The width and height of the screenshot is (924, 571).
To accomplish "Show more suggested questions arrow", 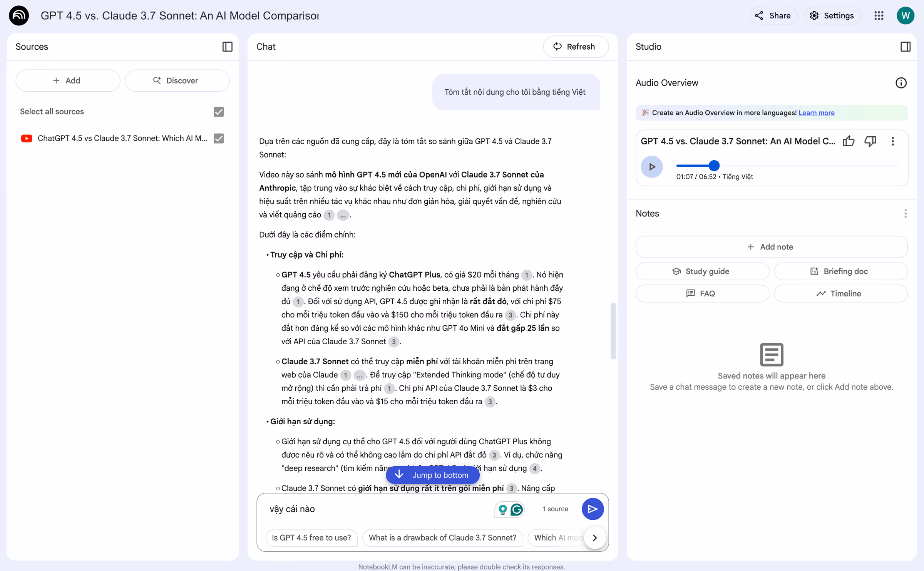I will pos(594,538).
